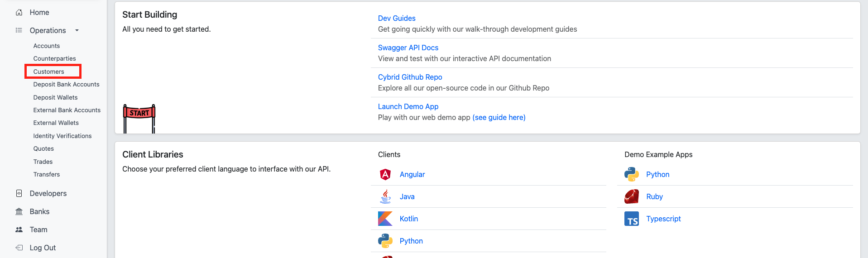This screenshot has width=868, height=258.
Task: Click the Home house icon in sidebar
Action: point(19,13)
